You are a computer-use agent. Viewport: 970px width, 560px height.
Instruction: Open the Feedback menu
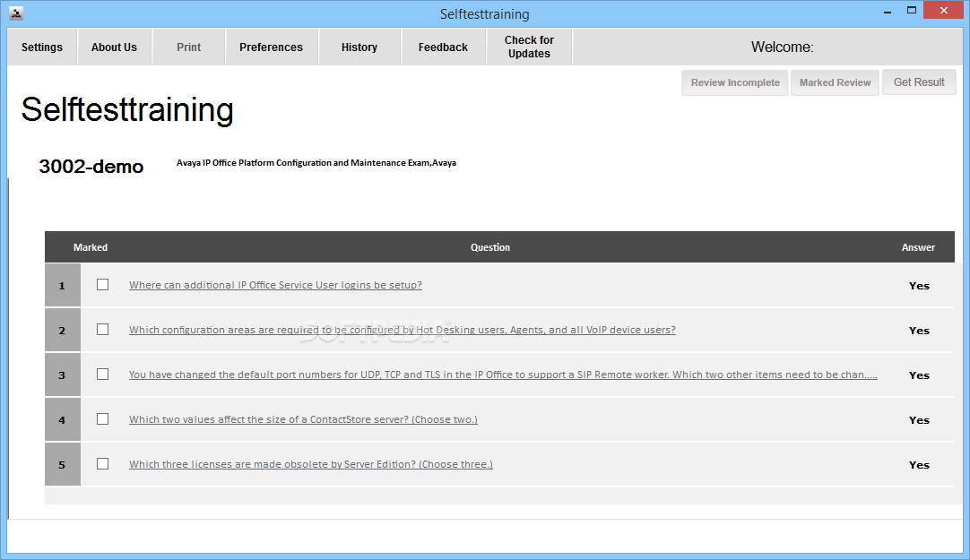(x=443, y=47)
